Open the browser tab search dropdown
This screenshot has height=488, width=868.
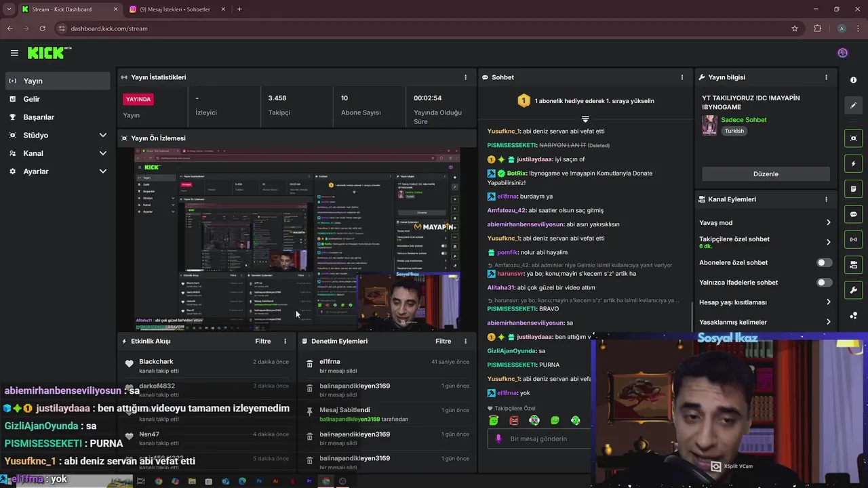tap(9, 9)
